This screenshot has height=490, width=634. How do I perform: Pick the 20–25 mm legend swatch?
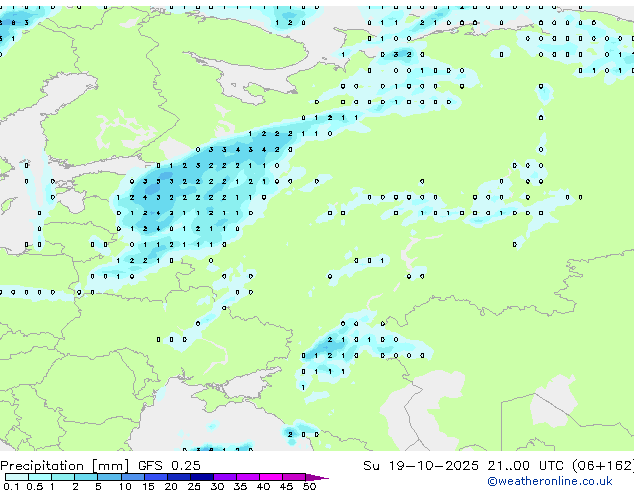pyautogui.click(x=178, y=477)
